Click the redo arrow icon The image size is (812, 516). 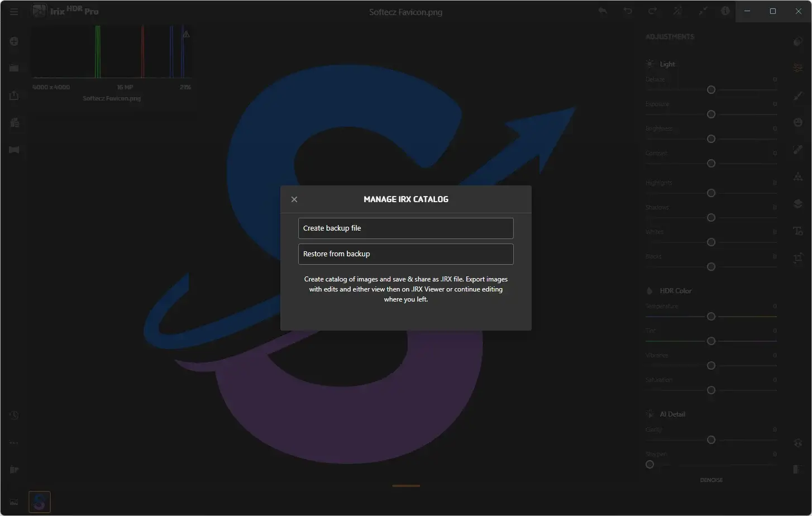point(652,11)
